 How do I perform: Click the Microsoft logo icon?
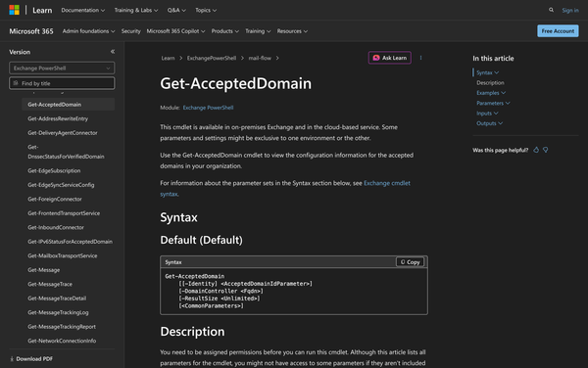click(x=15, y=10)
